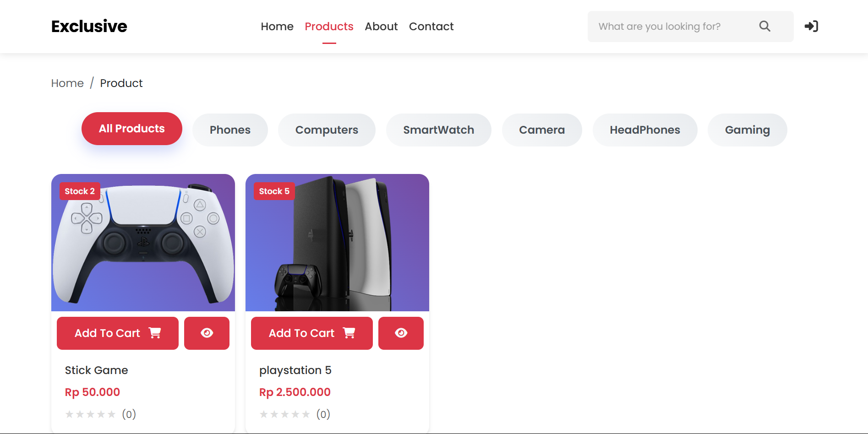Filter products by Camera
This screenshot has height=434, width=868.
(542, 130)
